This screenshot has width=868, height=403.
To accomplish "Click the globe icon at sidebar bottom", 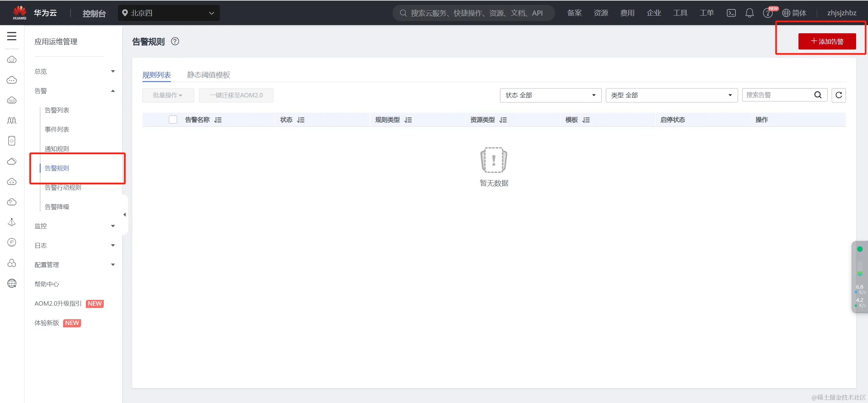I will click(x=12, y=283).
